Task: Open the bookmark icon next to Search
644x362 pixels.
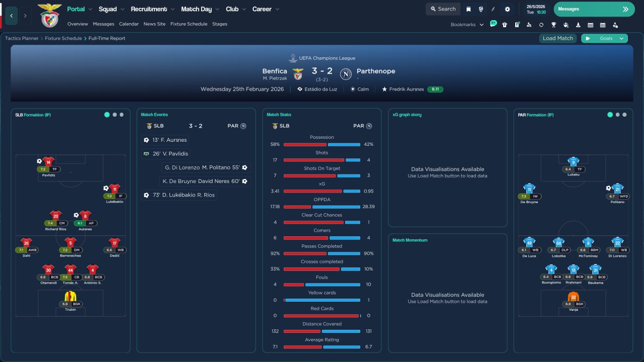Action: pyautogui.click(x=468, y=9)
